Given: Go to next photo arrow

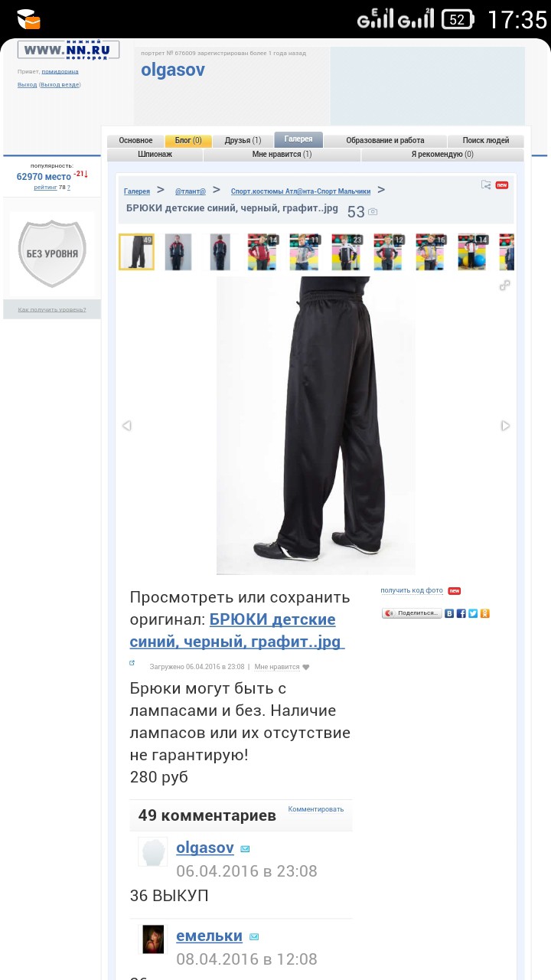Looking at the screenshot, I should (x=505, y=426).
